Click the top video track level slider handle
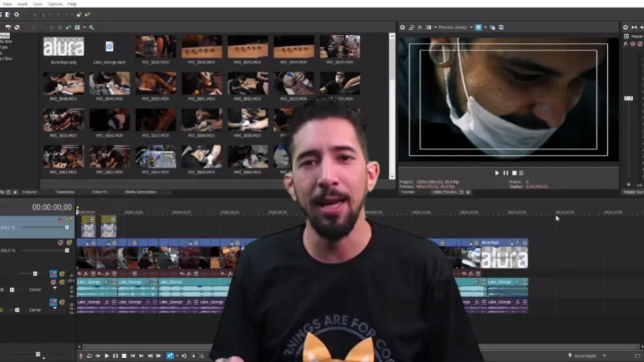Viewport: 644px width, 362px height. point(67,227)
